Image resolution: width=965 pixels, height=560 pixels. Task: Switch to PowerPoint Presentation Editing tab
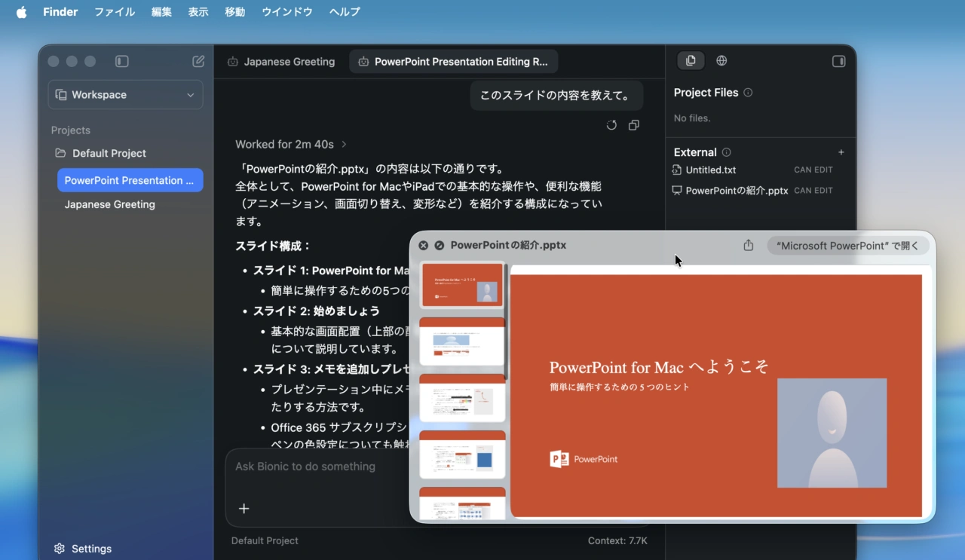click(x=454, y=62)
